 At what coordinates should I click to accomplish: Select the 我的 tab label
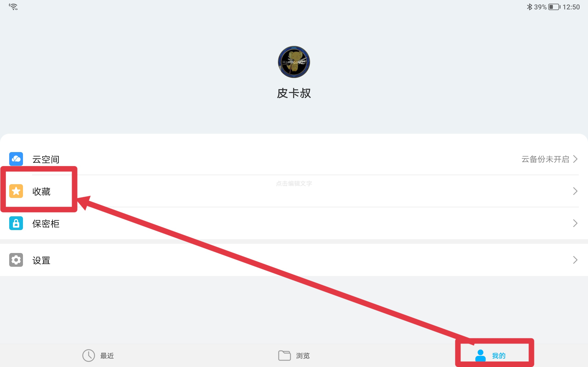pos(499,356)
